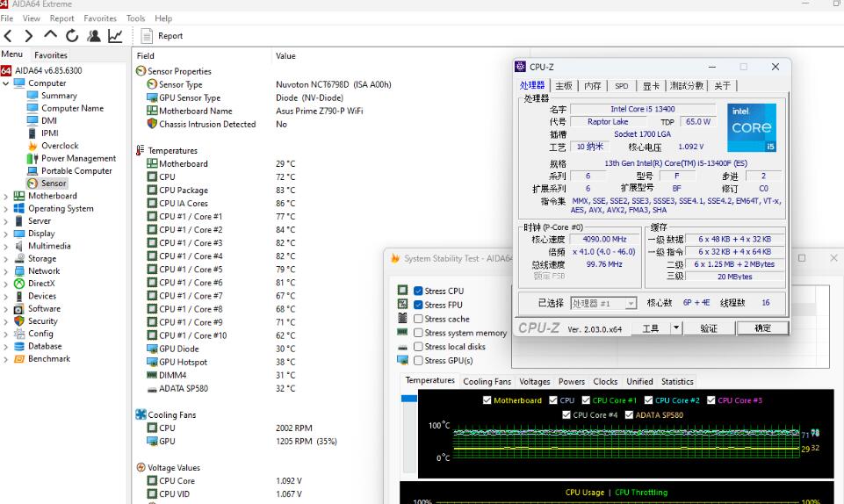Open the user profile toolbar icon
Screen dimensions: 844x504
pyautogui.click(x=94, y=36)
